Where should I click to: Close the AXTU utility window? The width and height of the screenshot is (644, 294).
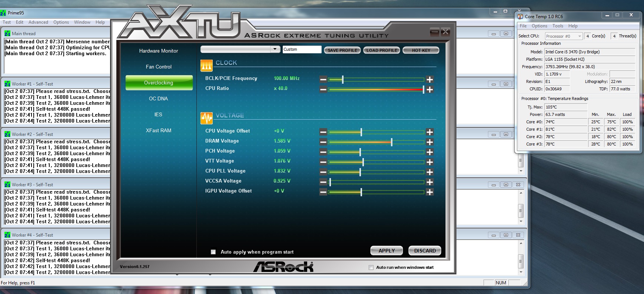click(445, 32)
